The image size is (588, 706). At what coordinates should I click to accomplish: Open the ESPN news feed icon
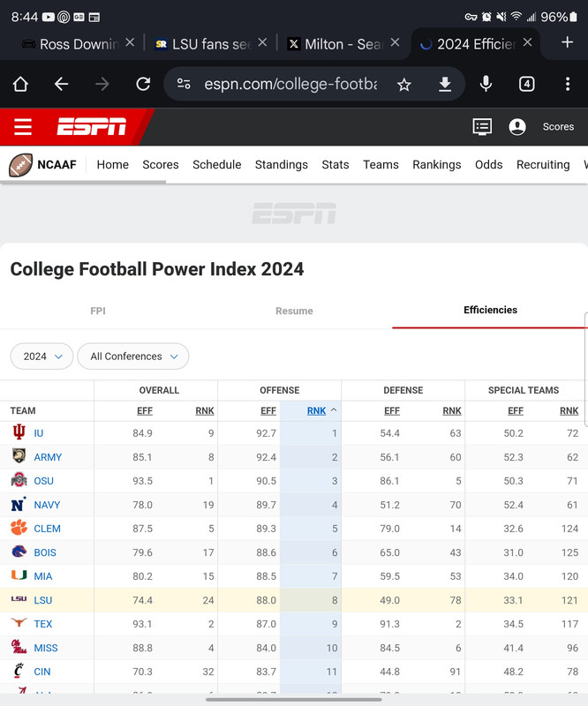(482, 127)
